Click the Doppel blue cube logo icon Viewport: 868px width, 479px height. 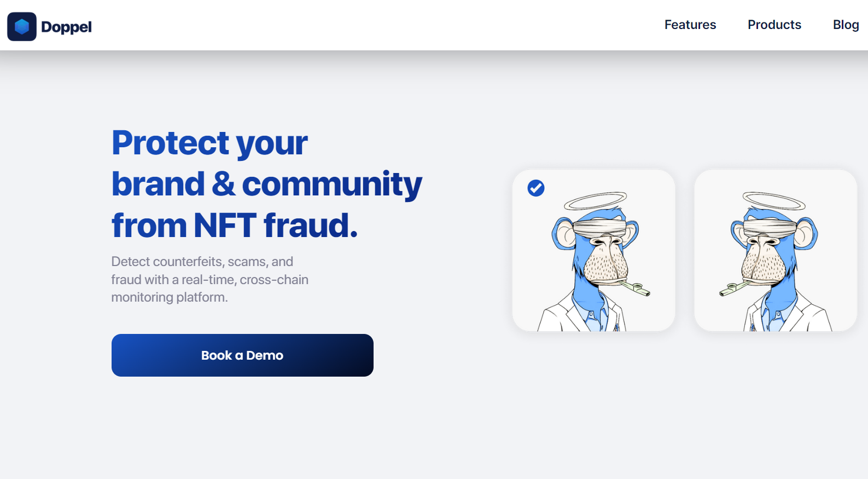coord(22,26)
